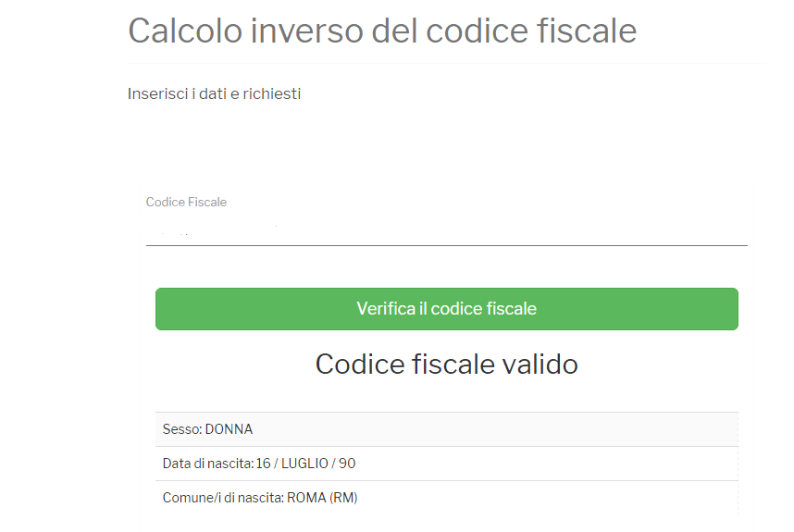Click the word inverso in the page title
Image resolution: width=794 pixels, height=532 pixels.
[307, 31]
